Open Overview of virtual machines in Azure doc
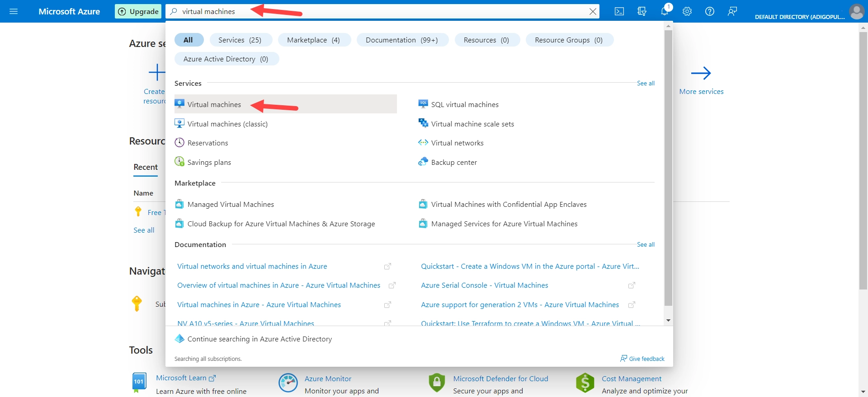This screenshot has width=868, height=397. pyautogui.click(x=279, y=285)
